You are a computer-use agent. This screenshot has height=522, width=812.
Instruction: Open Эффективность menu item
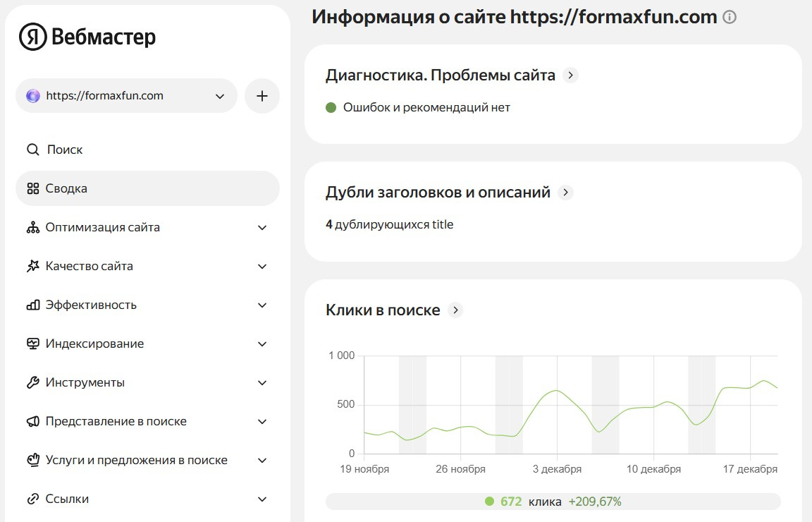[x=147, y=305]
